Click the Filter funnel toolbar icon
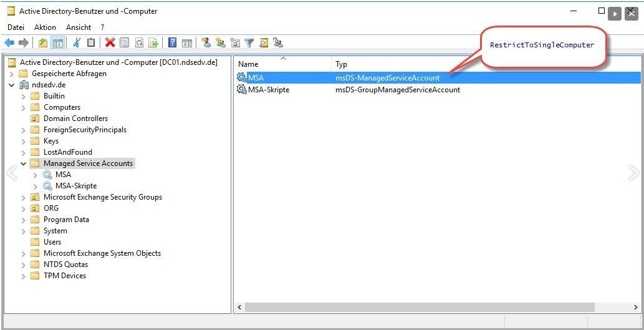644x330 pixels. 249,42
